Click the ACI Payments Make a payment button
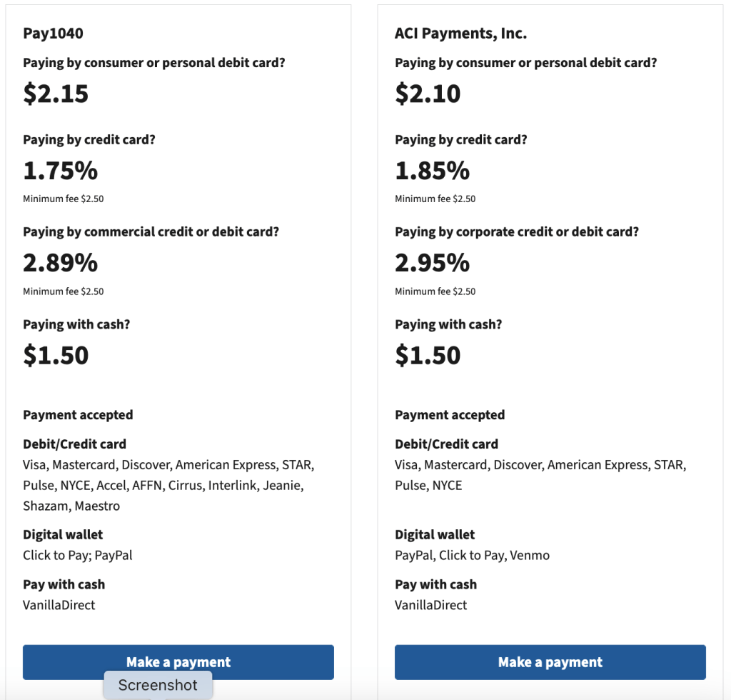The width and height of the screenshot is (731, 700). [x=550, y=661]
